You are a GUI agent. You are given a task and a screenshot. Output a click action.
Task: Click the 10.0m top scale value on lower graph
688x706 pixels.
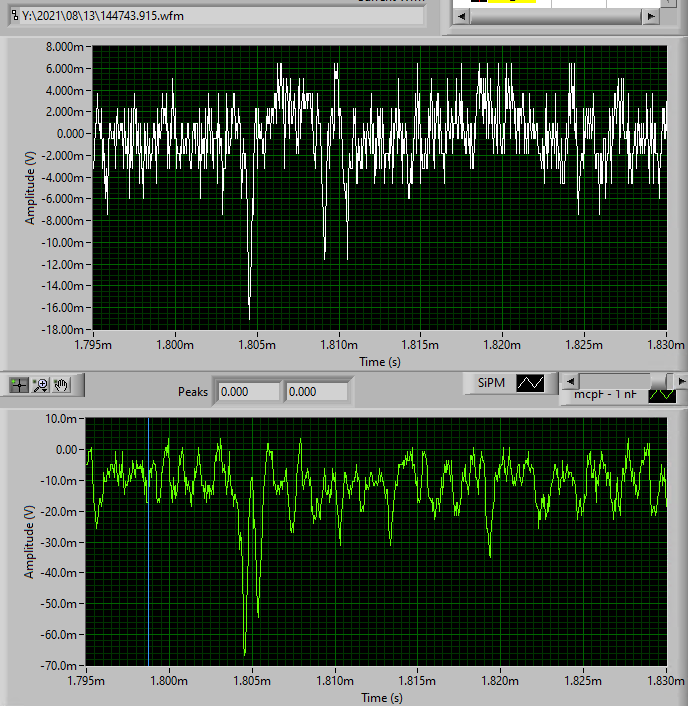61,419
